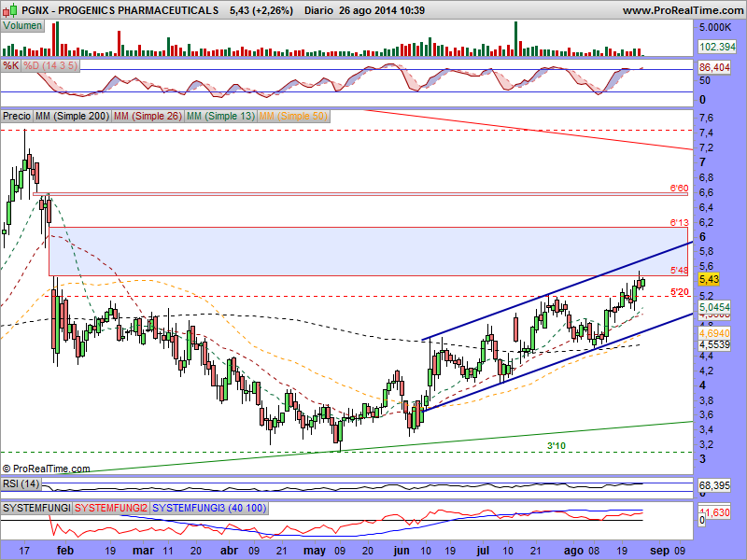Screen dimensions: 747x560
Task: Click the may label on the time axis
Action: [315, 551]
